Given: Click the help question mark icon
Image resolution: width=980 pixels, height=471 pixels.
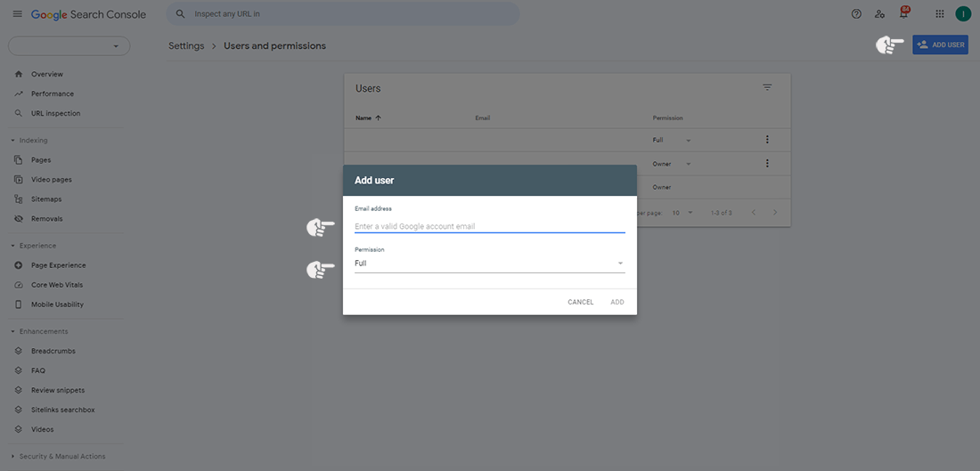Looking at the screenshot, I should tap(856, 14).
